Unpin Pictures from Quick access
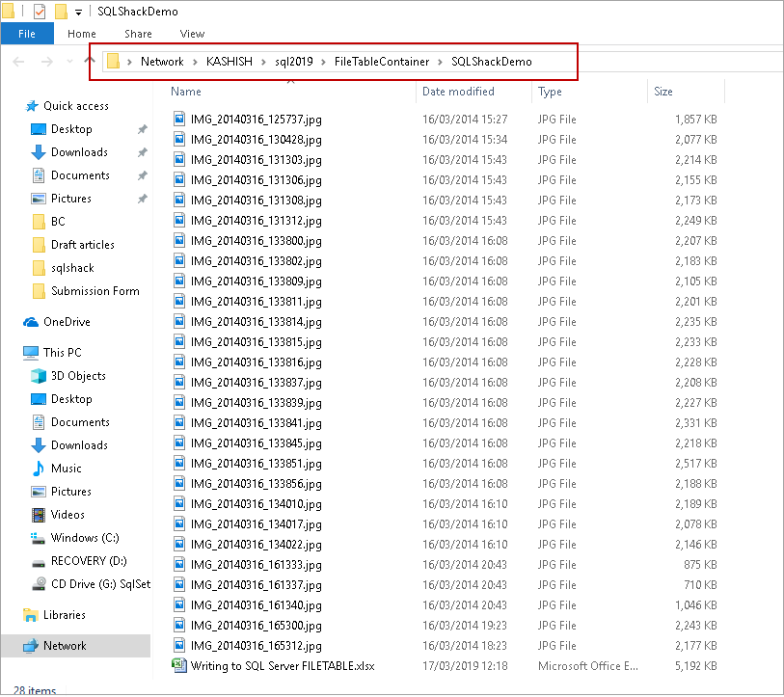Viewport: 784px width, 697px height. coord(143,198)
